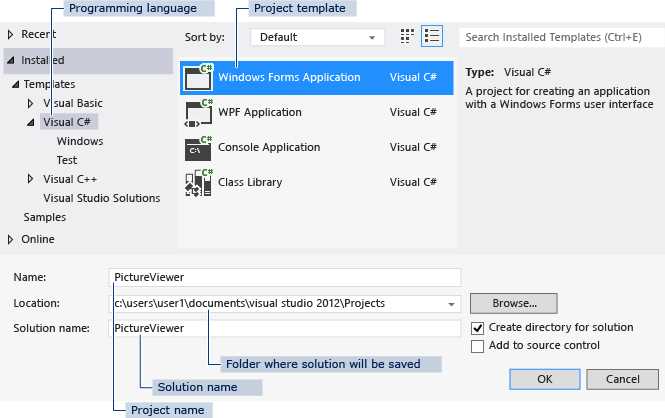The width and height of the screenshot is (665, 418).
Task: Focus the Search Installed Templates box
Action: (x=560, y=37)
